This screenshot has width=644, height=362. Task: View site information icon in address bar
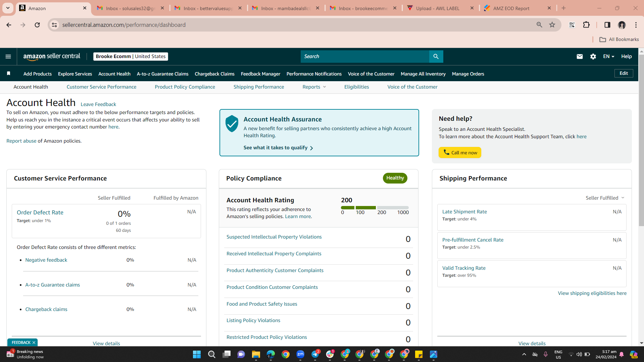pos(54,25)
